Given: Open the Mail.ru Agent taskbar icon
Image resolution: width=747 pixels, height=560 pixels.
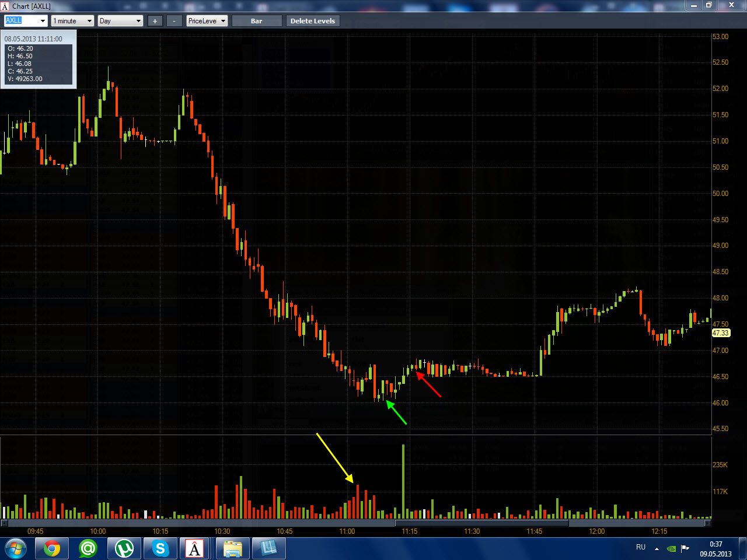Looking at the screenshot, I should coord(88,548).
